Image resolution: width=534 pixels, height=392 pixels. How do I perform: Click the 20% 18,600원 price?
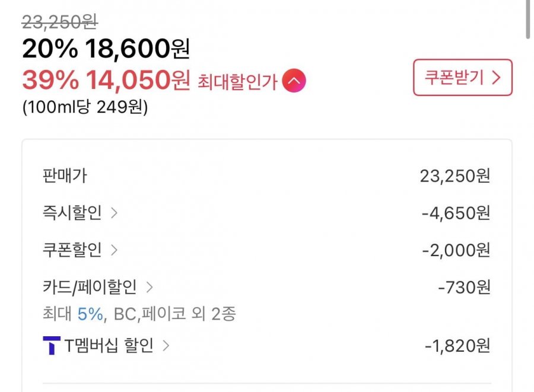(106, 49)
